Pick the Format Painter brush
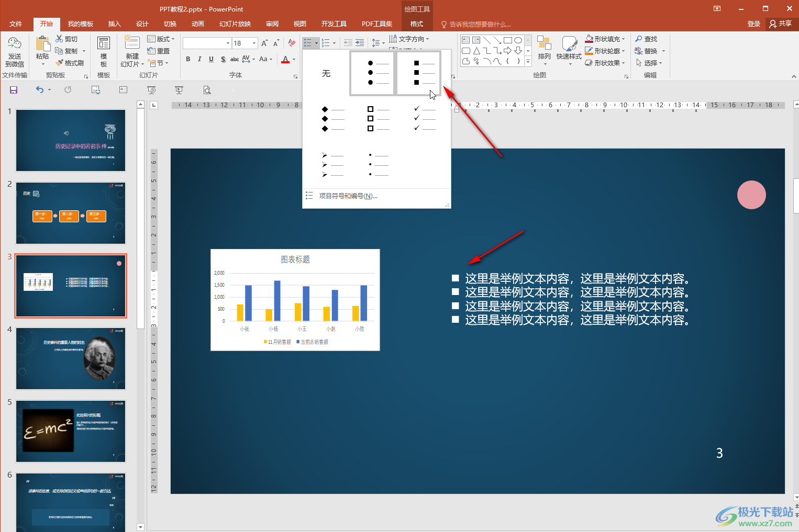Image resolution: width=799 pixels, height=532 pixels. click(70, 63)
